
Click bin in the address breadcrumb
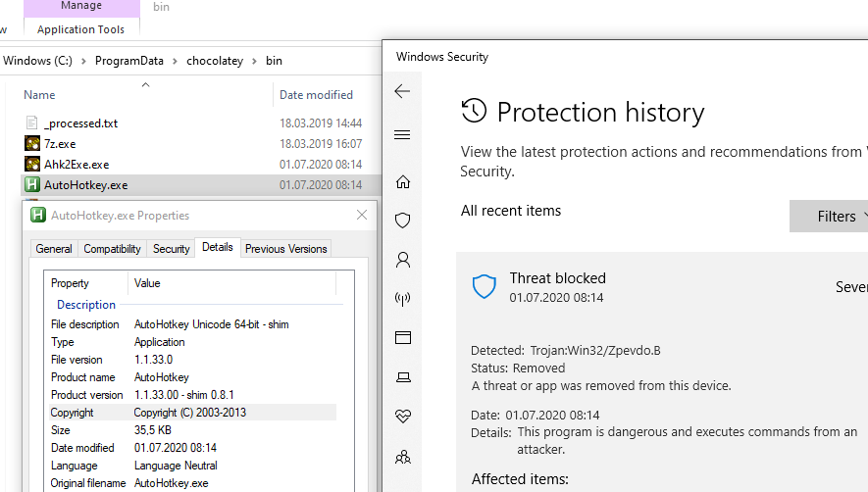(274, 61)
